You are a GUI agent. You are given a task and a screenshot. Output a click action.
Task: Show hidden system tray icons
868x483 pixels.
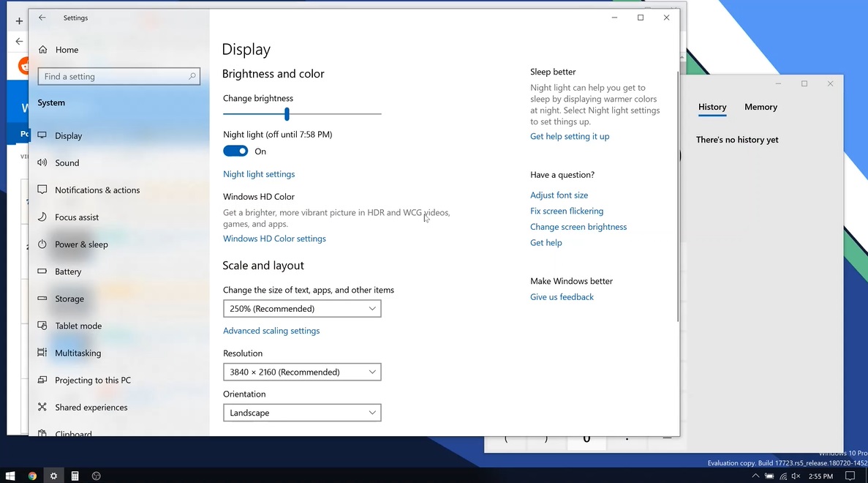[x=755, y=476]
